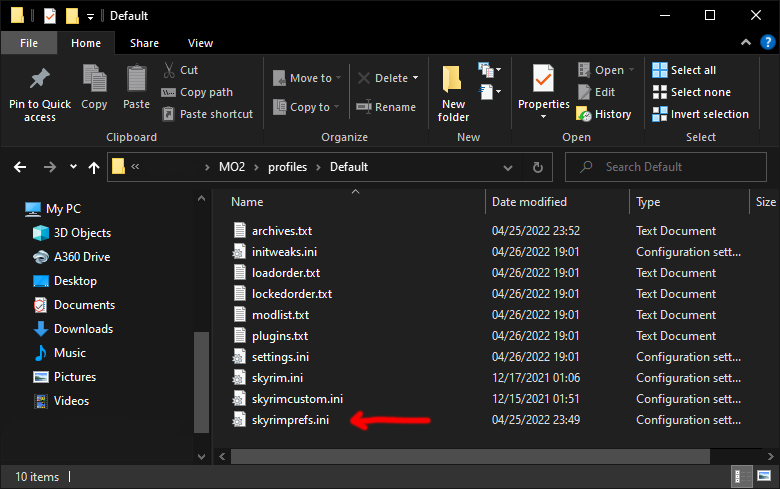The image size is (780, 489).
Task: Sort by the Name column header
Action: point(247,201)
